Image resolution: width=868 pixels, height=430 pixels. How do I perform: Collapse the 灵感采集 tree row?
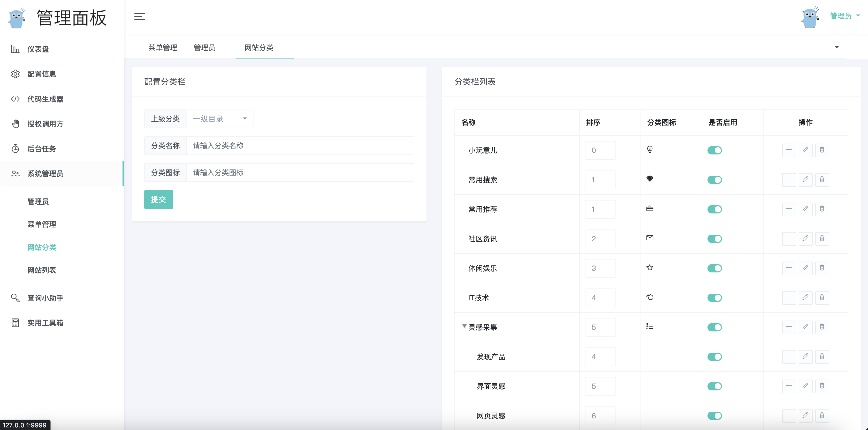464,326
